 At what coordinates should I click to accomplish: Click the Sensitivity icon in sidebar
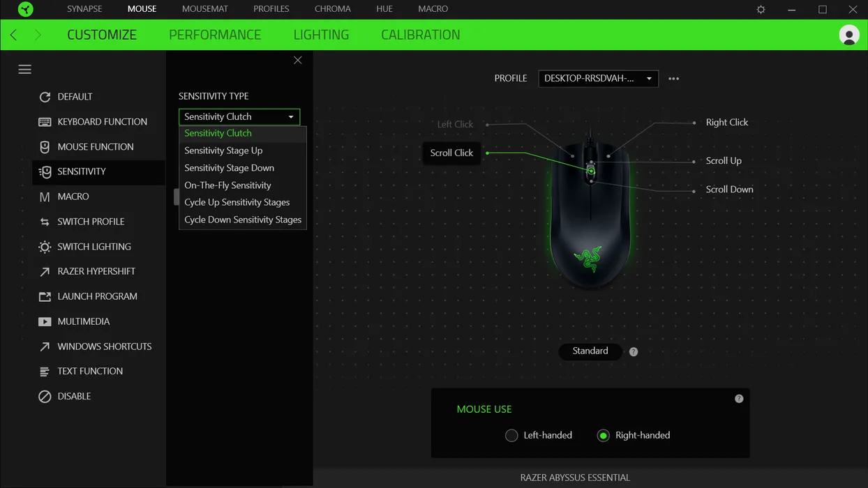pos(45,171)
